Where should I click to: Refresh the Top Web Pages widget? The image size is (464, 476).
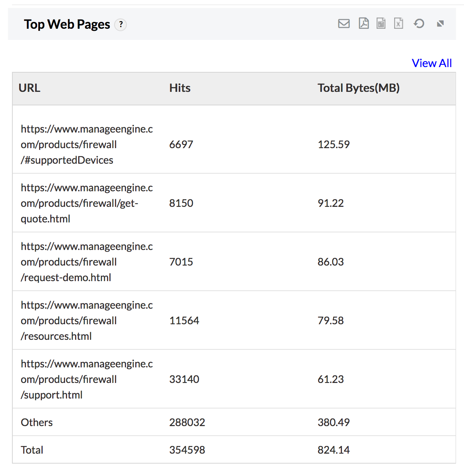click(419, 24)
